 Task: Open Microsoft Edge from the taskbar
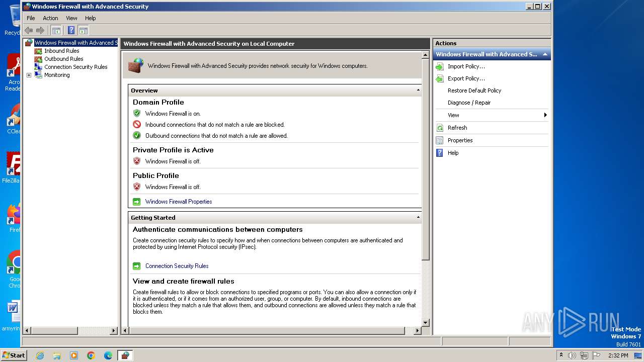pyautogui.click(x=108, y=355)
